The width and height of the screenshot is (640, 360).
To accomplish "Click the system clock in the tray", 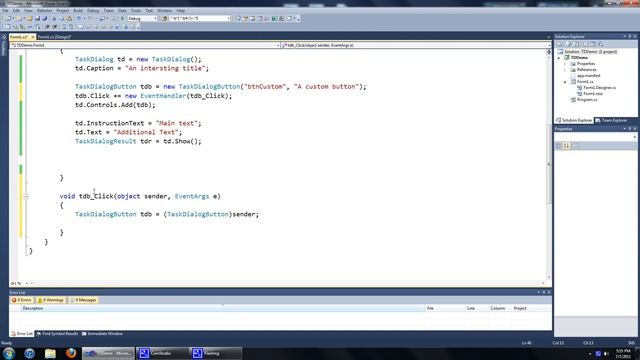I will [x=623, y=353].
